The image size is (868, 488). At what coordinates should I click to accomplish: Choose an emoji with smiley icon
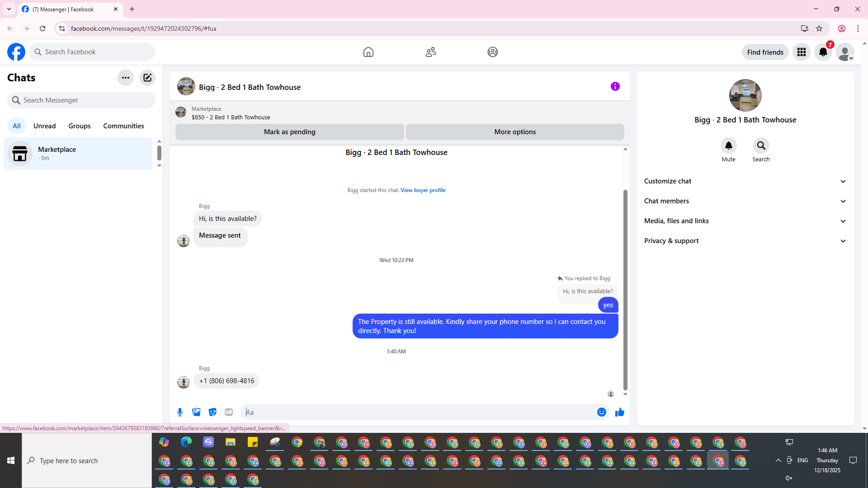pos(601,412)
